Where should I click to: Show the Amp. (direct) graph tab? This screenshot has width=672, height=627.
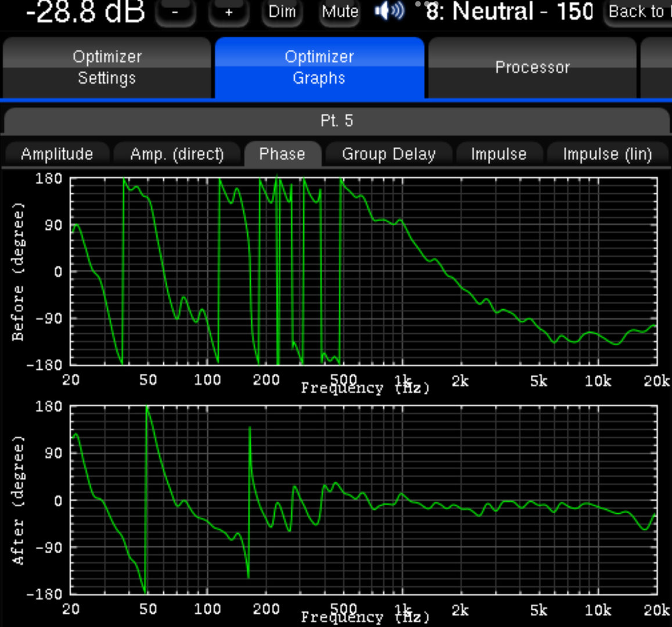click(177, 154)
